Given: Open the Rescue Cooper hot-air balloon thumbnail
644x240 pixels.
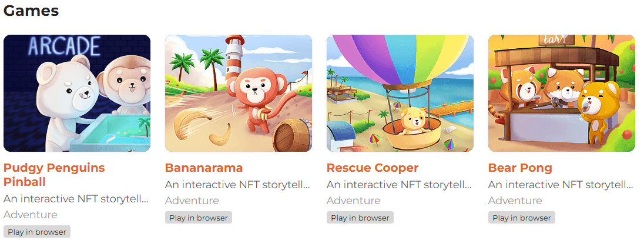Looking at the screenshot, I should point(400,93).
